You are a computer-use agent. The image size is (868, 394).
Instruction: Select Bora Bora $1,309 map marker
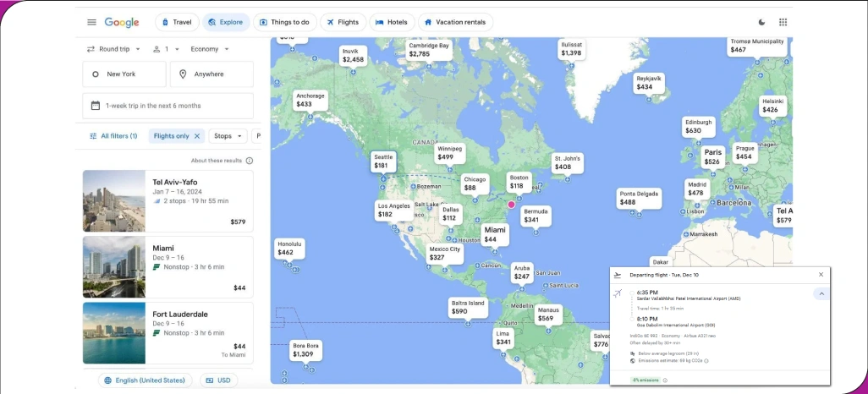click(305, 350)
